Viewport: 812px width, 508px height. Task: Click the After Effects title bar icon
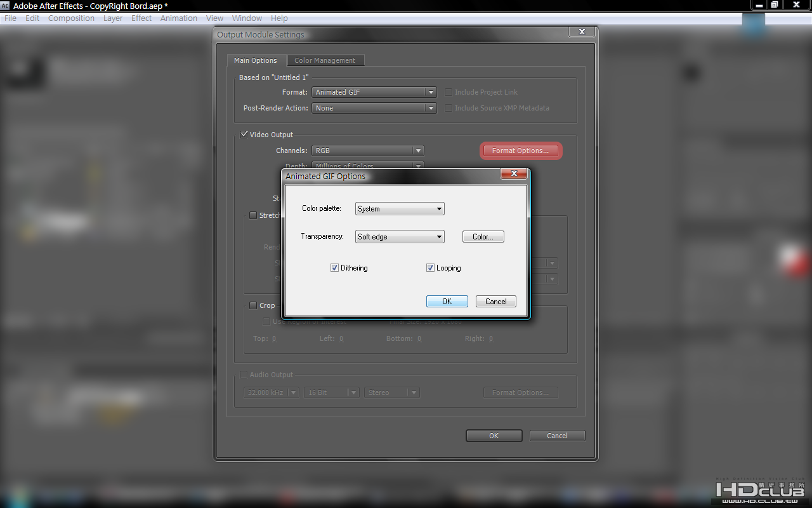[x=6, y=6]
